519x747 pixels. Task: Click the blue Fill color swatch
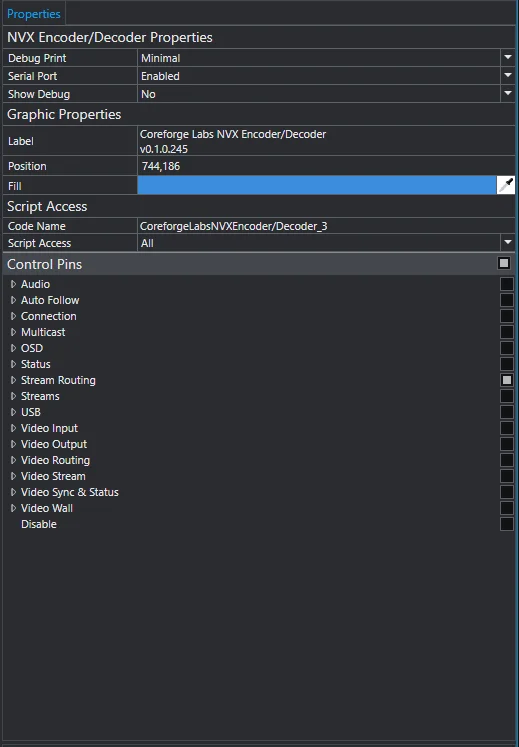[316, 185]
